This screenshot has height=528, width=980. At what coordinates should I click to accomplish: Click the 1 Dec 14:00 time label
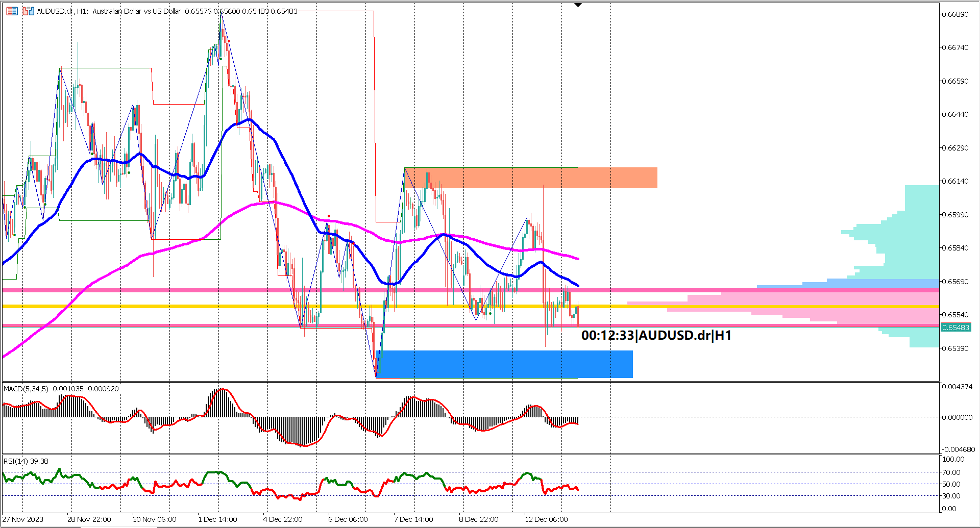(217, 519)
